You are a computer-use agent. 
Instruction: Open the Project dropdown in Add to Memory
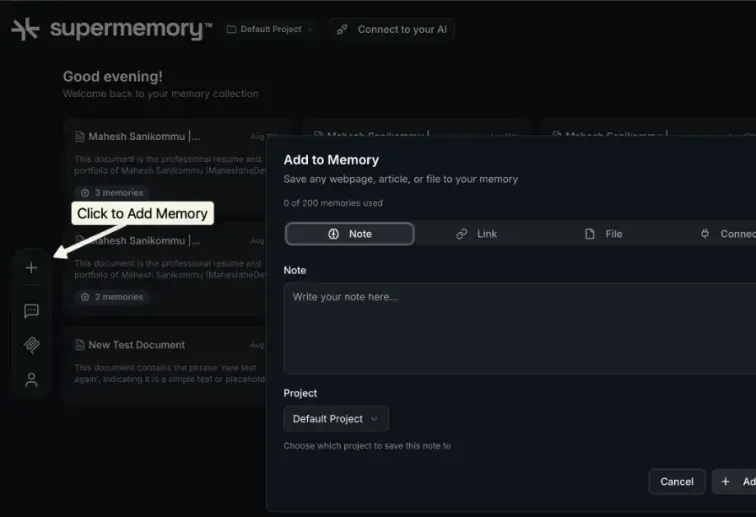(336, 419)
